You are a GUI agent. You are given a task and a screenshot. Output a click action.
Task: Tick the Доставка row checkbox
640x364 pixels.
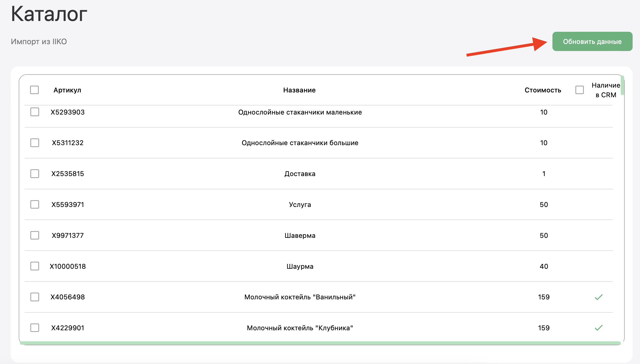pyautogui.click(x=35, y=173)
